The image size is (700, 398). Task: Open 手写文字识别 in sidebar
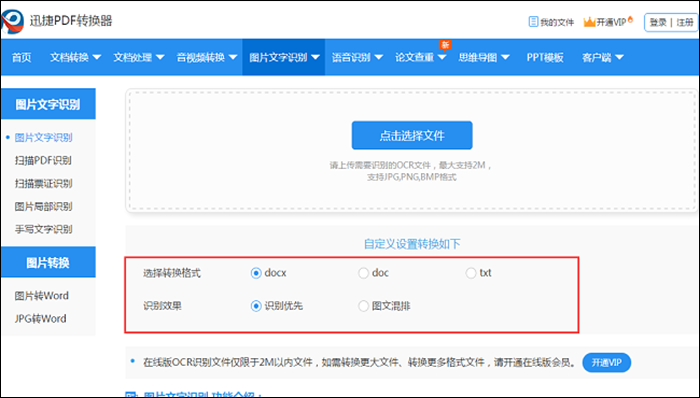click(x=43, y=229)
